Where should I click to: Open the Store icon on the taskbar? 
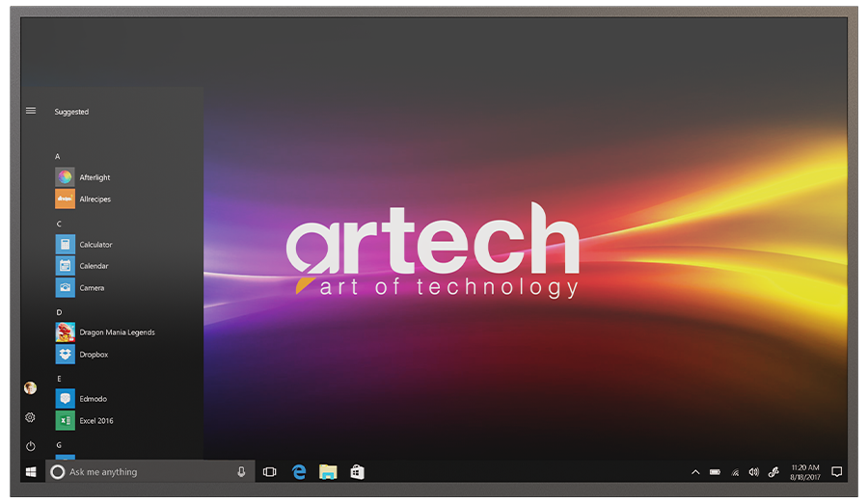[357, 471]
